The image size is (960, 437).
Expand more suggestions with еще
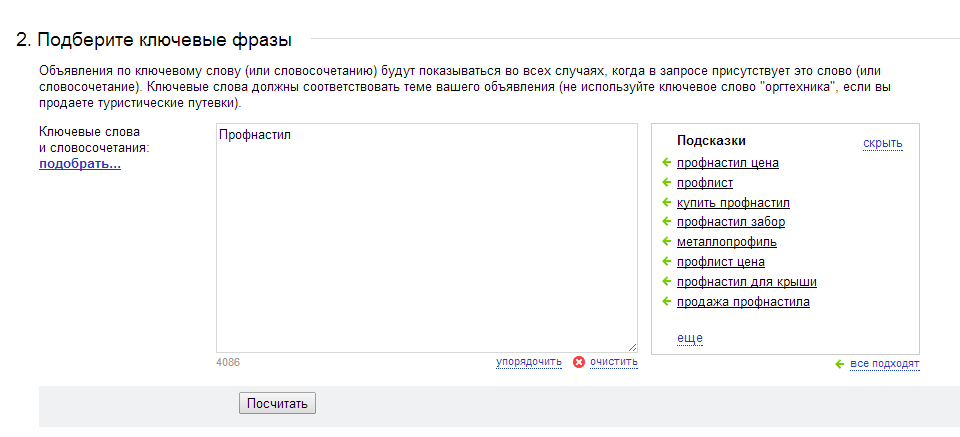[689, 338]
